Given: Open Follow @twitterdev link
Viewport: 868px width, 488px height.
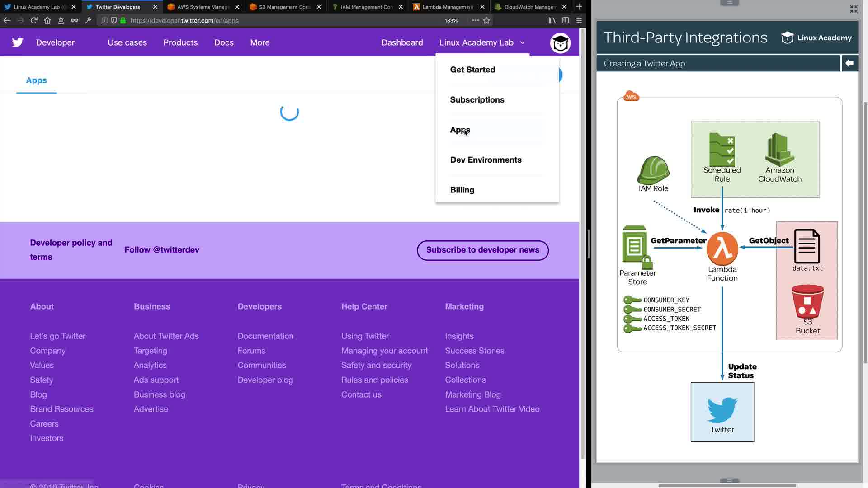Looking at the screenshot, I should tap(161, 250).
